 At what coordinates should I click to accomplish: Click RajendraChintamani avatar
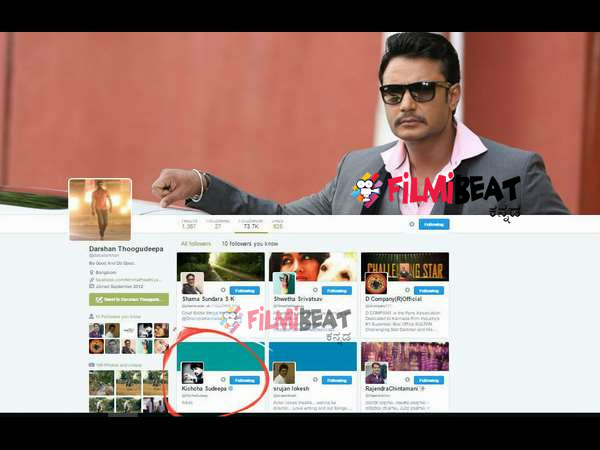click(x=377, y=373)
